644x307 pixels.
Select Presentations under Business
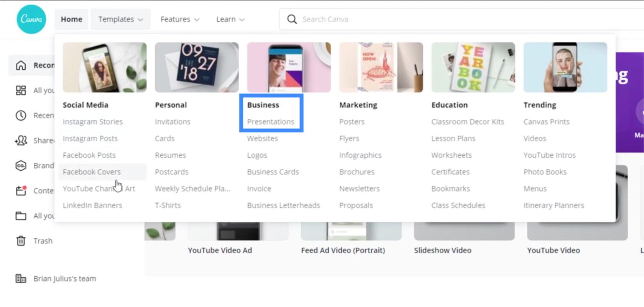271,122
